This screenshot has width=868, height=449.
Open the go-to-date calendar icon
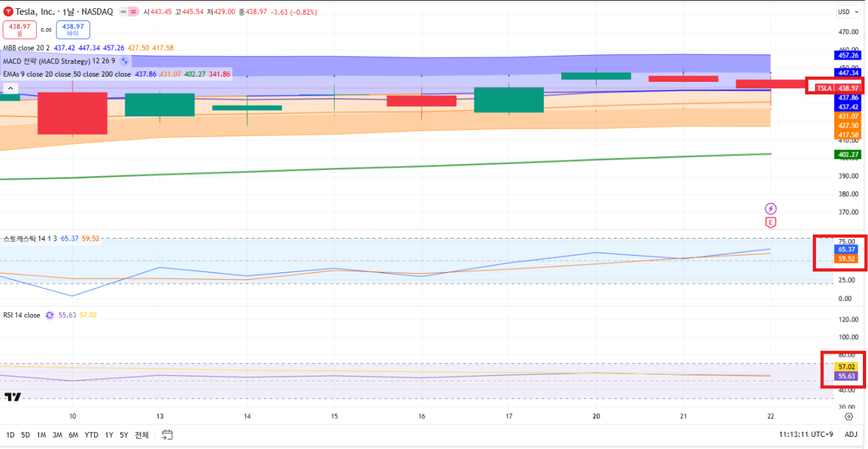click(167, 435)
